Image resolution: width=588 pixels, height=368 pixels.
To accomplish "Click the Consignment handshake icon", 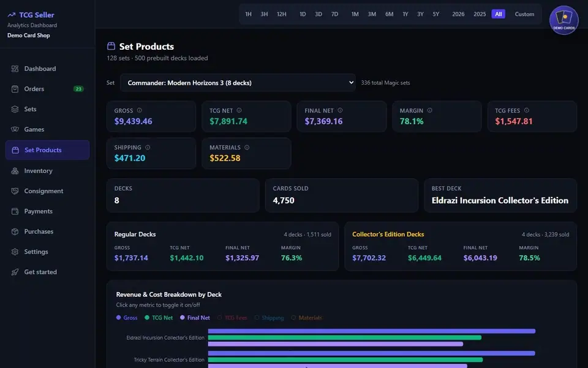I will pos(15,191).
